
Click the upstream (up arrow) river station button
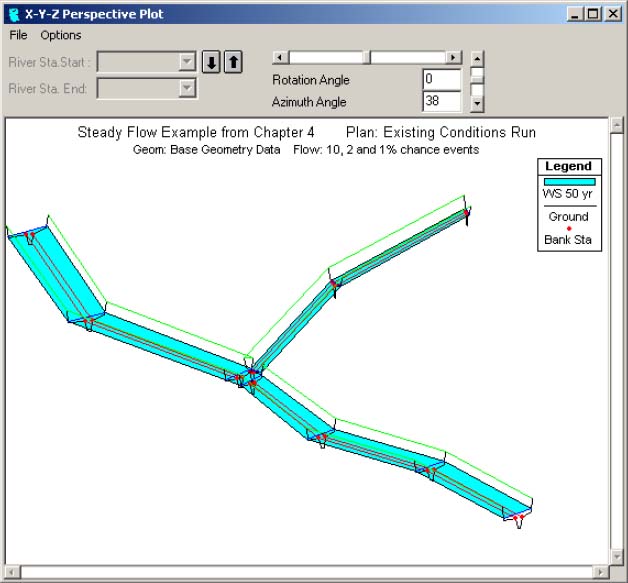click(x=232, y=62)
